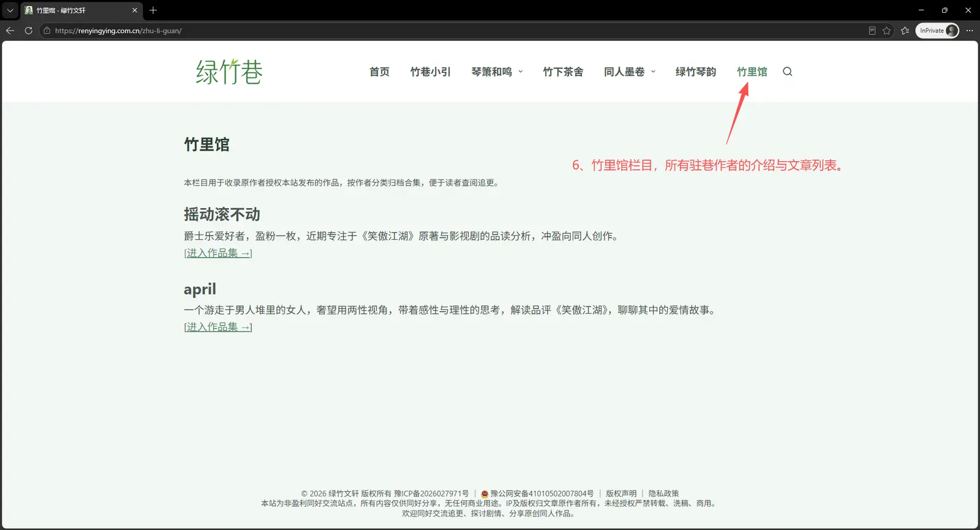Click the 一个游走于男人堆里的女人 bio text
Screen dimensions: 980x530
pos(451,310)
